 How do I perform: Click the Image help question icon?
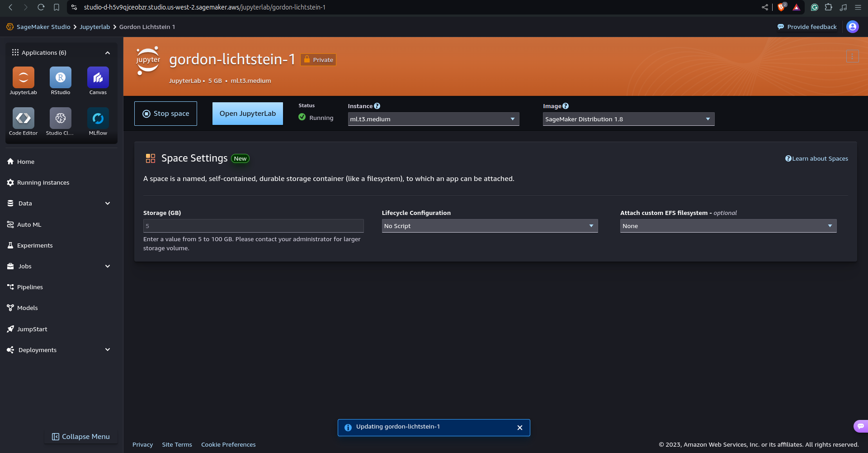(566, 106)
